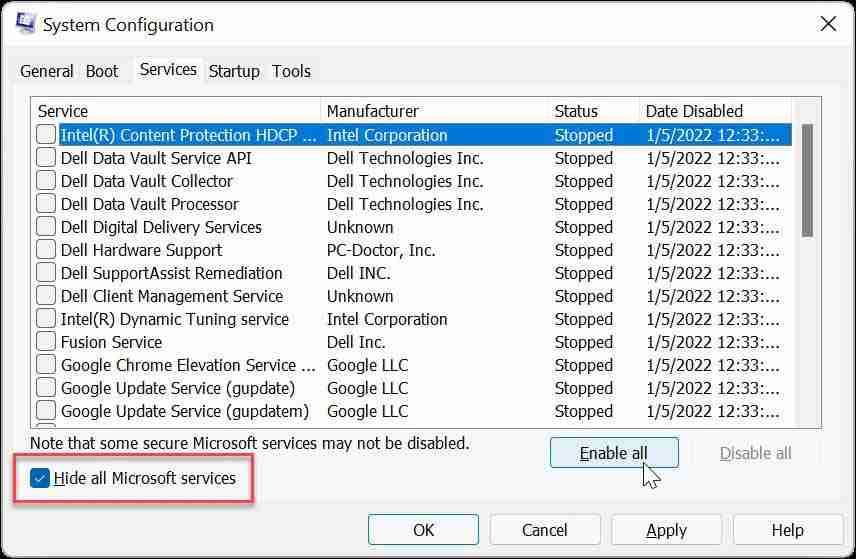Check the Intel(R) Content Protection HDCP service
The width and height of the screenshot is (856, 559).
click(46, 134)
